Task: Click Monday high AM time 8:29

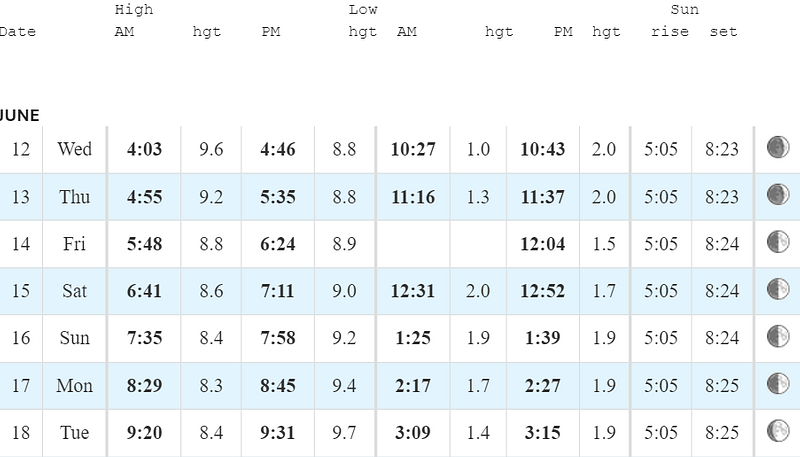Action: point(144,386)
